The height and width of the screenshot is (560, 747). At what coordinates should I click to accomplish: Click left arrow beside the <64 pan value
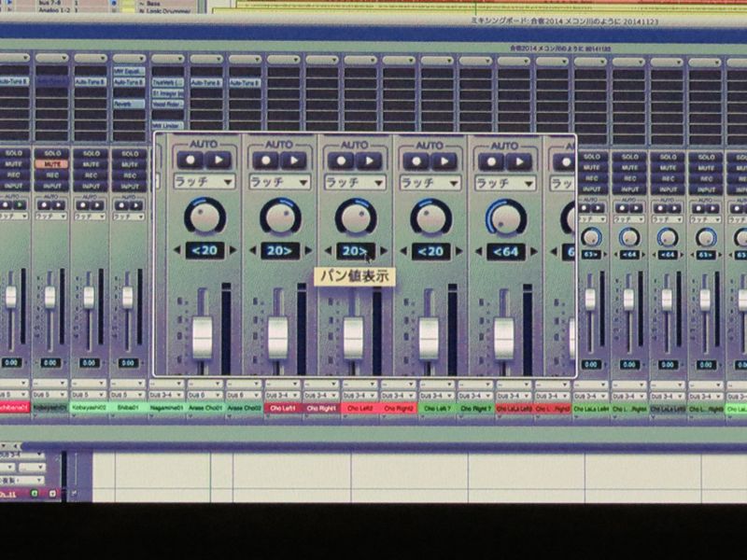pyautogui.click(x=478, y=251)
